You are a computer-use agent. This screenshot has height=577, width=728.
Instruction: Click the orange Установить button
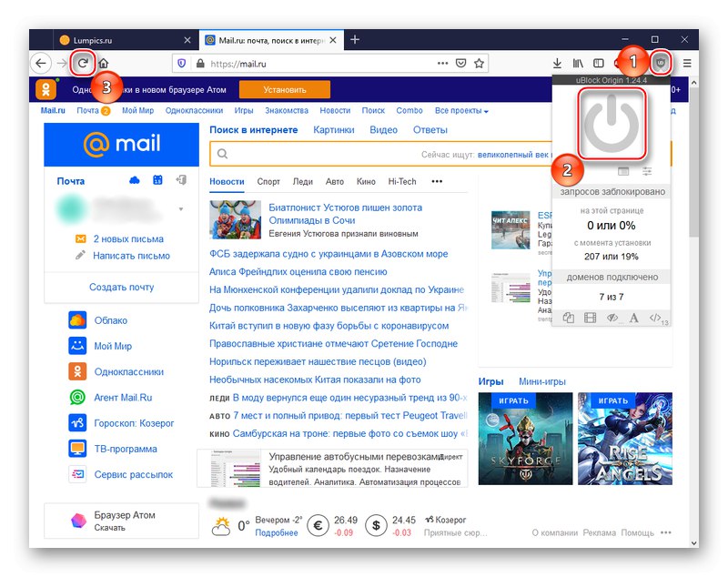285,89
